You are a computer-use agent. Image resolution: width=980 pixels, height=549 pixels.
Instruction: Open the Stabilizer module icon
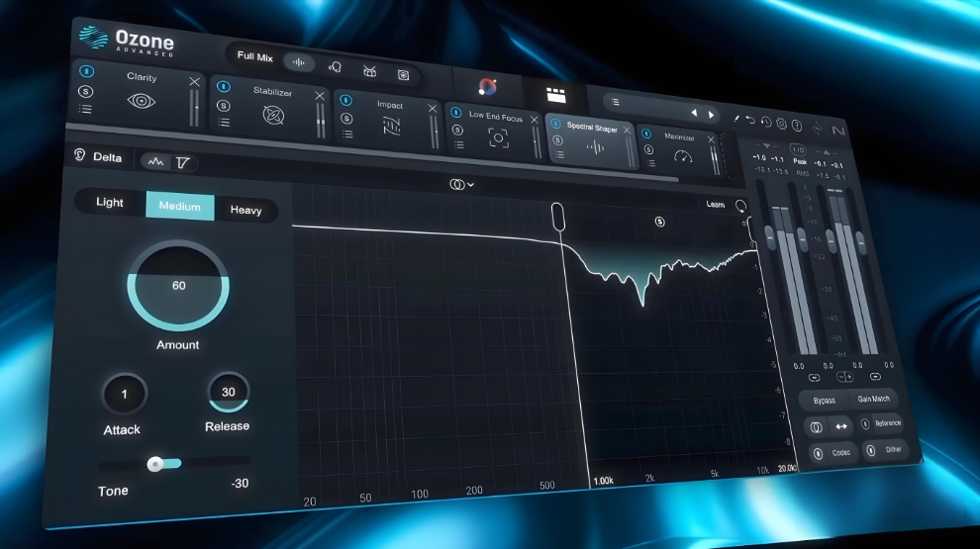[273, 115]
